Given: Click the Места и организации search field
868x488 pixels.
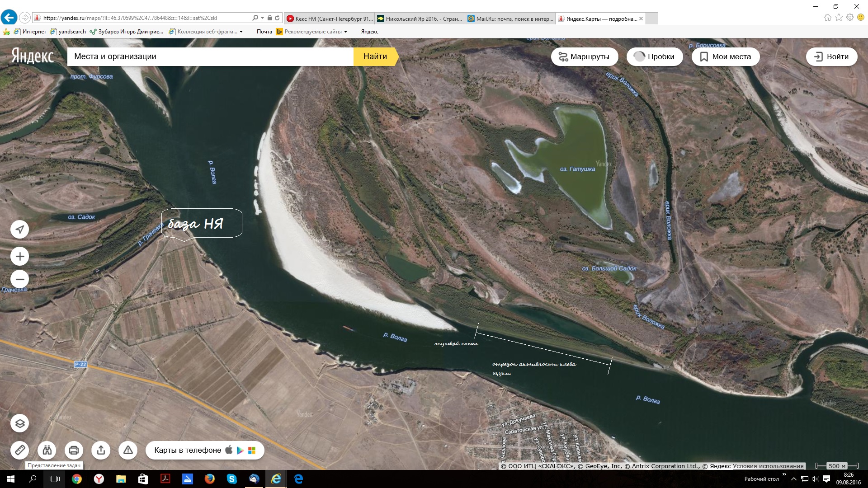Looking at the screenshot, I should click(x=210, y=57).
